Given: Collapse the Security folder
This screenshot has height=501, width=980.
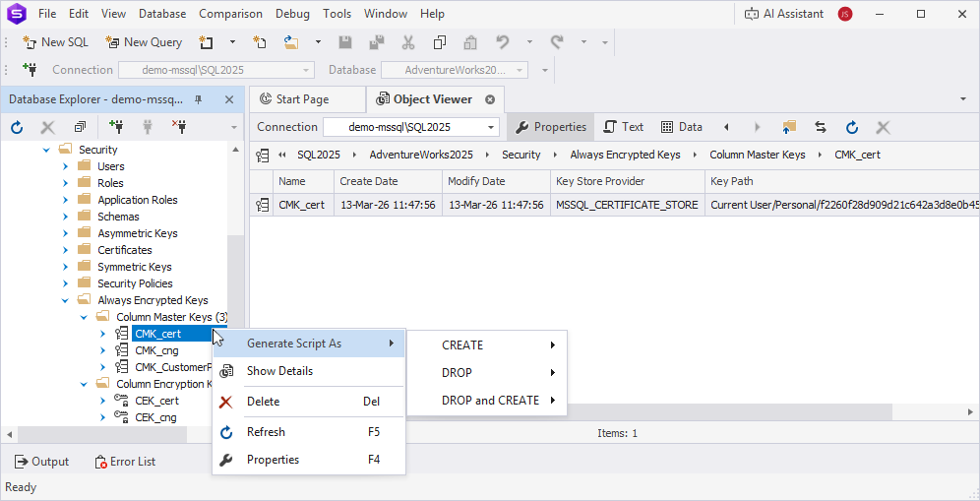Looking at the screenshot, I should pos(46,150).
